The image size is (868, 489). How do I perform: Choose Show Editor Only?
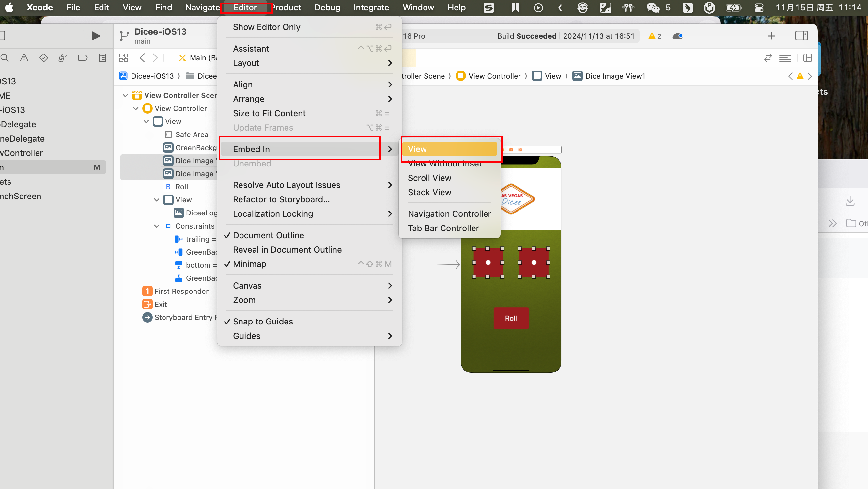[x=309, y=27]
